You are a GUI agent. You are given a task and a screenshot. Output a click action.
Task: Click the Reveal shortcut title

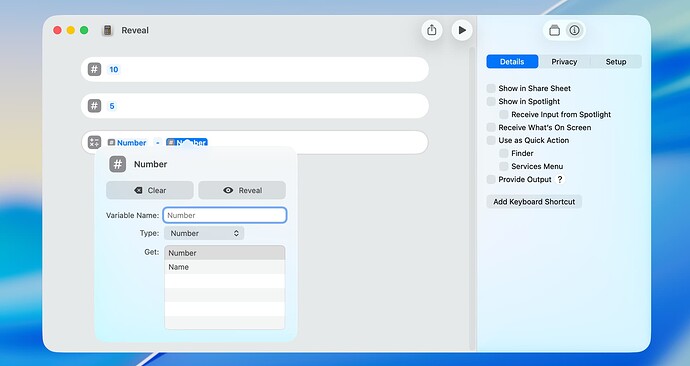coord(135,30)
